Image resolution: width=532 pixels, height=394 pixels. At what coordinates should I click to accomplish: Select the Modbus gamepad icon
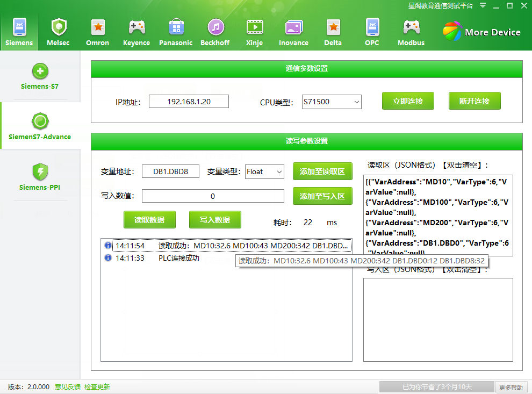tap(411, 27)
